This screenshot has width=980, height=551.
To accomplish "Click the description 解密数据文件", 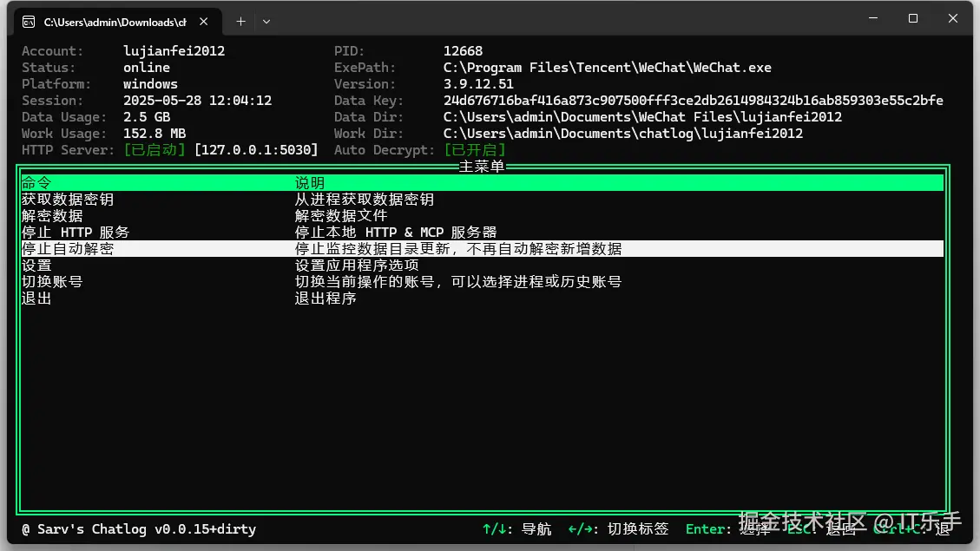I will click(x=341, y=215).
